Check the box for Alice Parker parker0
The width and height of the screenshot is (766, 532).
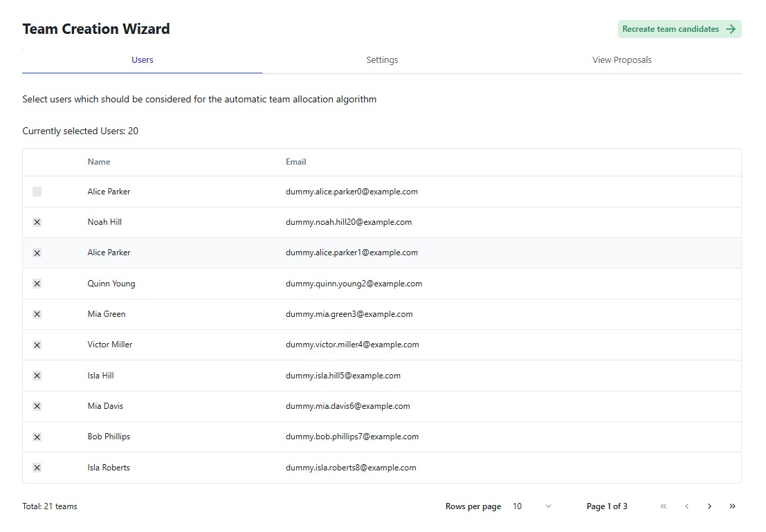coord(37,192)
